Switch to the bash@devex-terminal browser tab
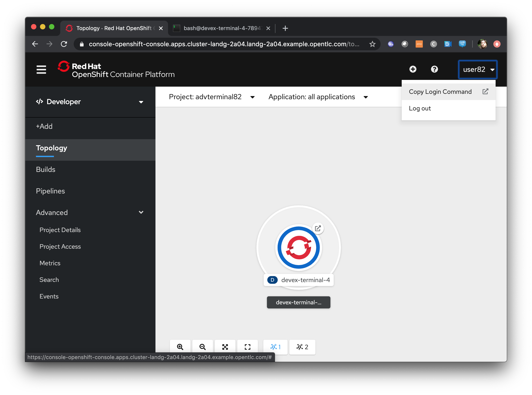This screenshot has height=395, width=532. pos(221,28)
